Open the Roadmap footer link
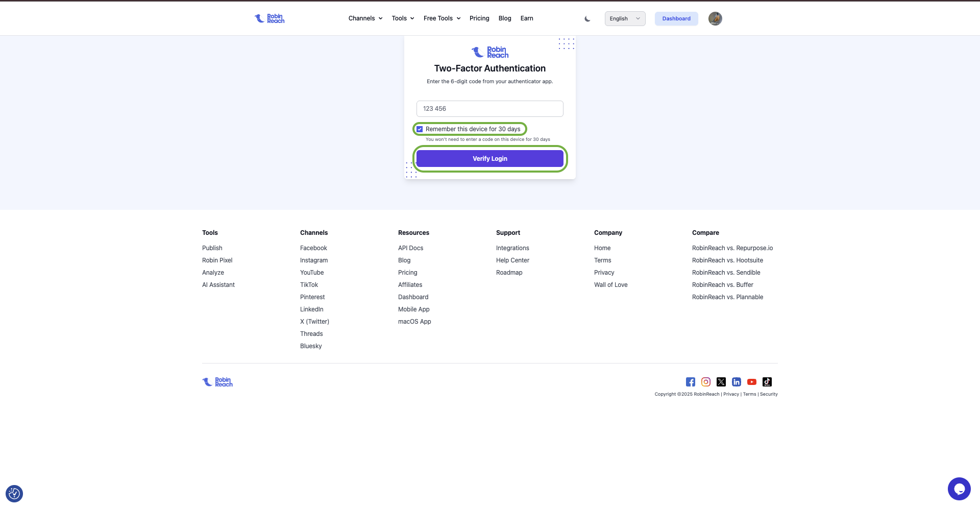 509,273
